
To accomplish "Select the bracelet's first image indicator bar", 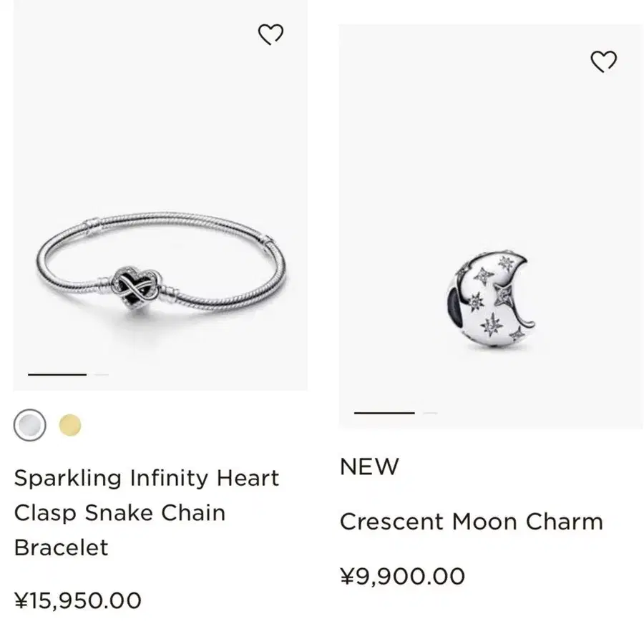I will click(x=57, y=374).
